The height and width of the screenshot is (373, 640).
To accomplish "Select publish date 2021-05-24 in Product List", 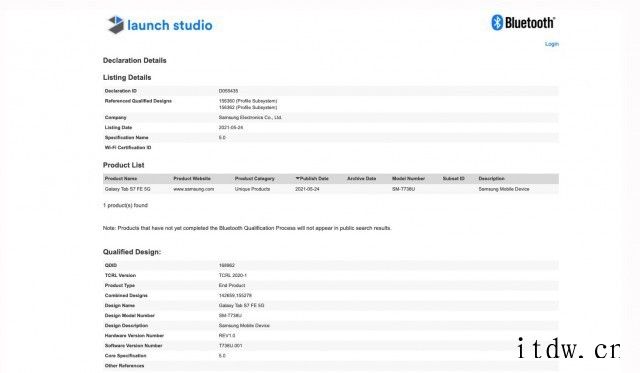I will pyautogui.click(x=307, y=189).
